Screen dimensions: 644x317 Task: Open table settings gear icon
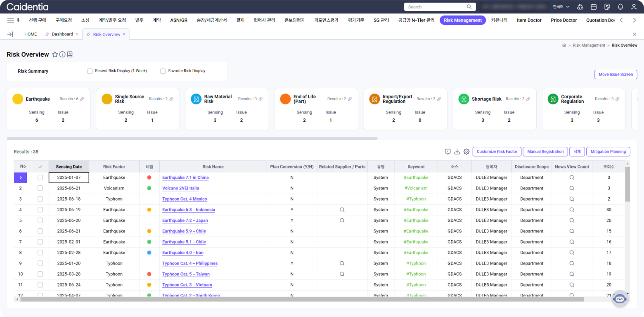pos(466,151)
